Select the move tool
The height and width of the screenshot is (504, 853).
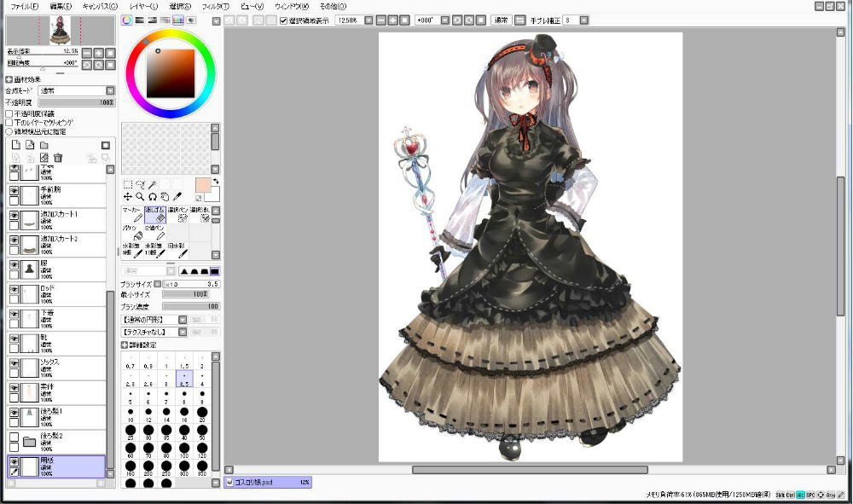click(128, 196)
